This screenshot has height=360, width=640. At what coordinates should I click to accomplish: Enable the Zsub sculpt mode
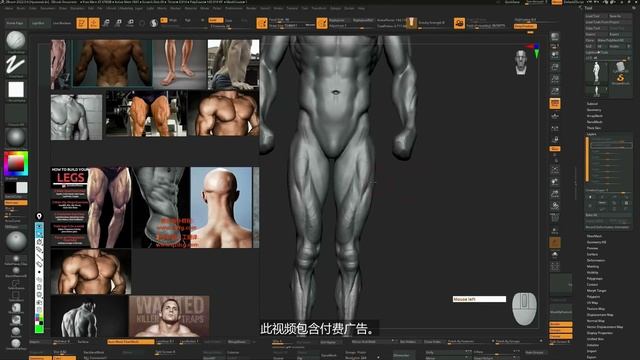[229, 20]
